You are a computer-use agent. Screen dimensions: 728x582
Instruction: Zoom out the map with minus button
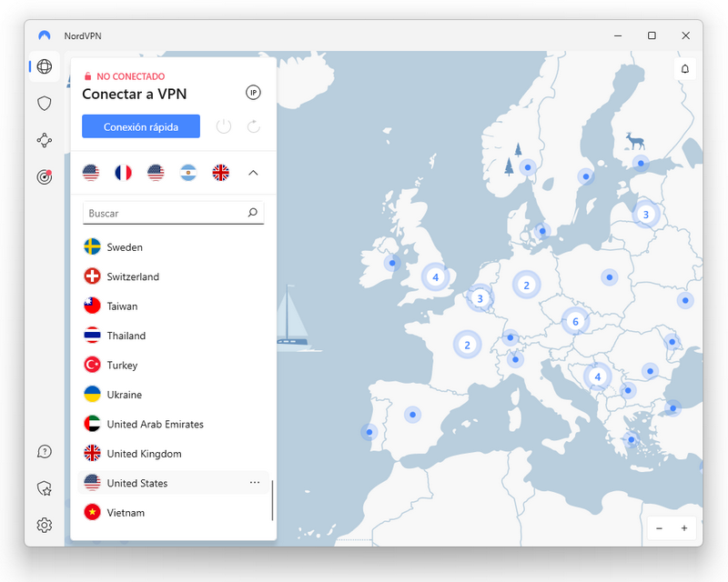[659, 528]
